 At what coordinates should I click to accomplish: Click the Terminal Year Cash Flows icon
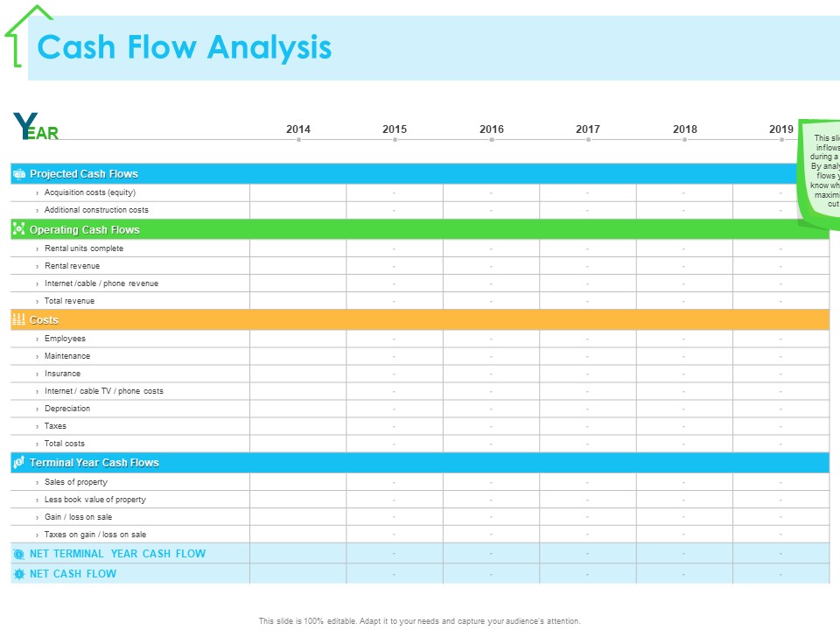pos(18,462)
